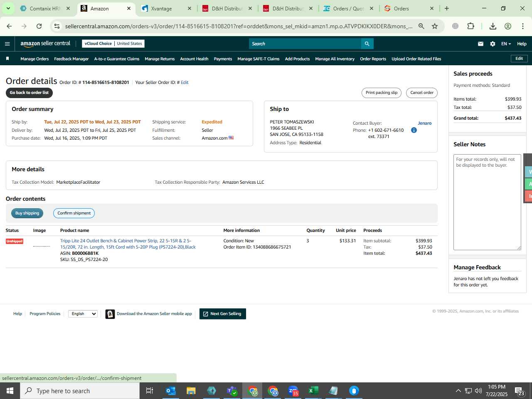Click Go back to order list button
Image resolution: width=532 pixels, height=399 pixels.
tap(29, 93)
